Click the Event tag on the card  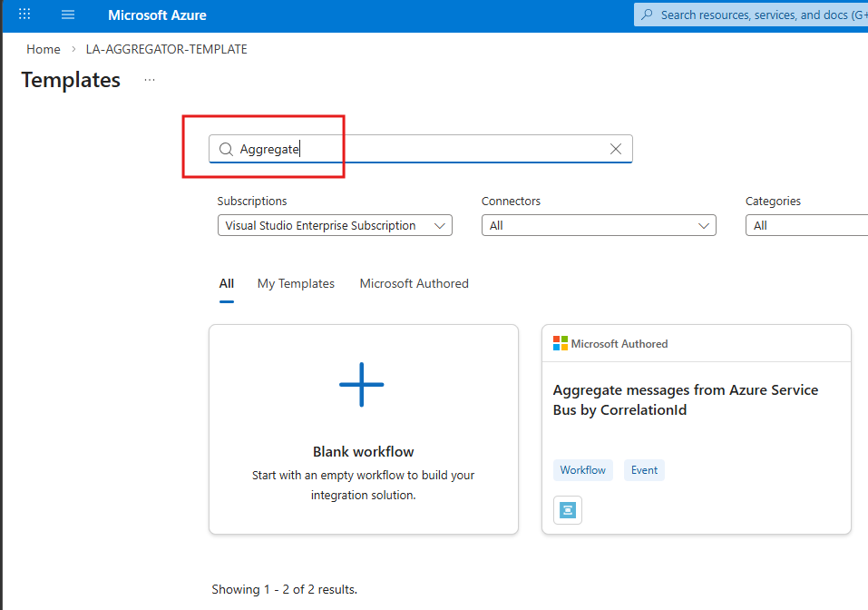coord(644,470)
